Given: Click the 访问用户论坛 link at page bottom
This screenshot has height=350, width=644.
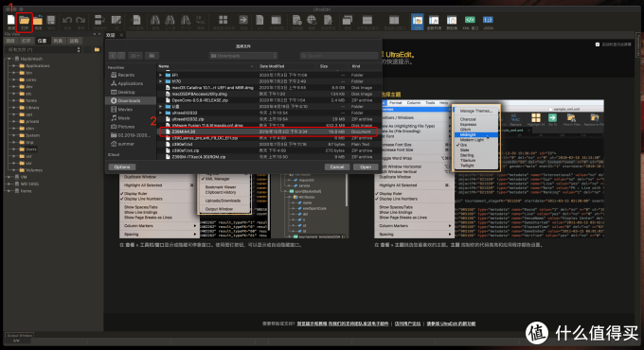Looking at the screenshot, I should click(x=407, y=324).
